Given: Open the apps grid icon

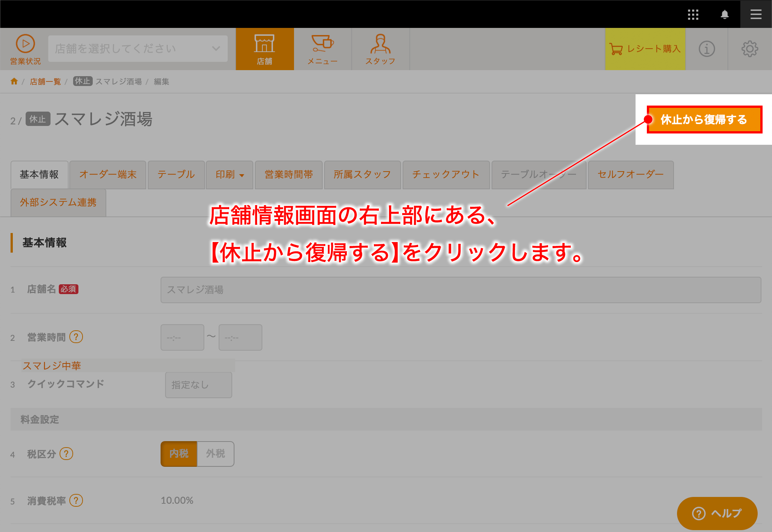Looking at the screenshot, I should tap(693, 14).
